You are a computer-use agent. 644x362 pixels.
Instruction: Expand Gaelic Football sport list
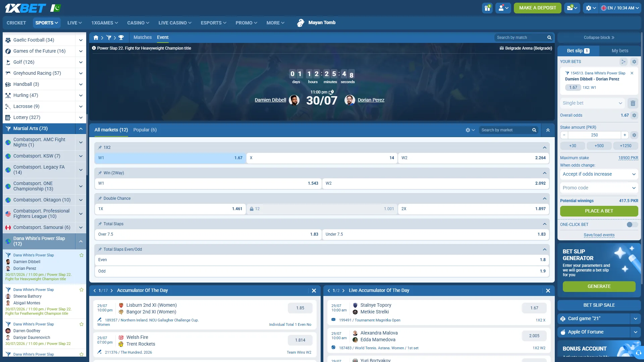pyautogui.click(x=80, y=40)
